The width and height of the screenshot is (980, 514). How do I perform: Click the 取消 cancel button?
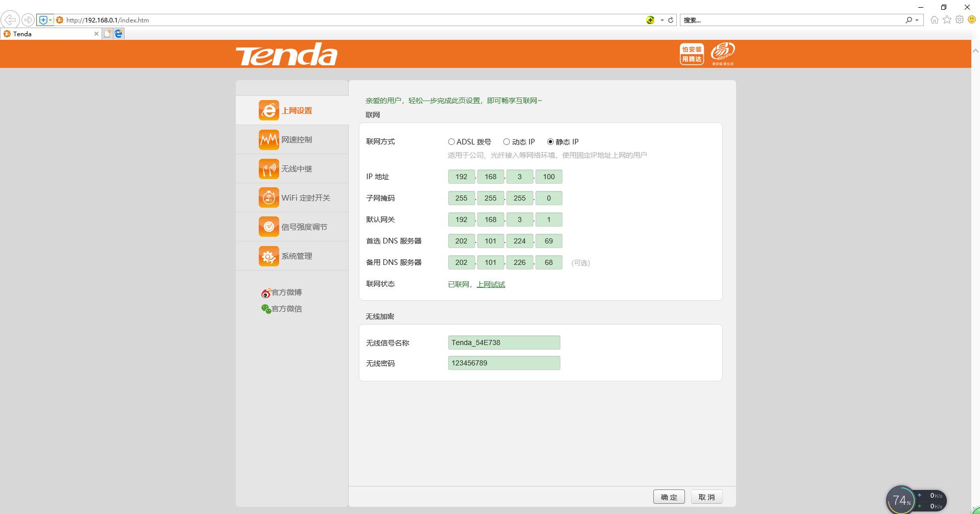[x=706, y=497]
